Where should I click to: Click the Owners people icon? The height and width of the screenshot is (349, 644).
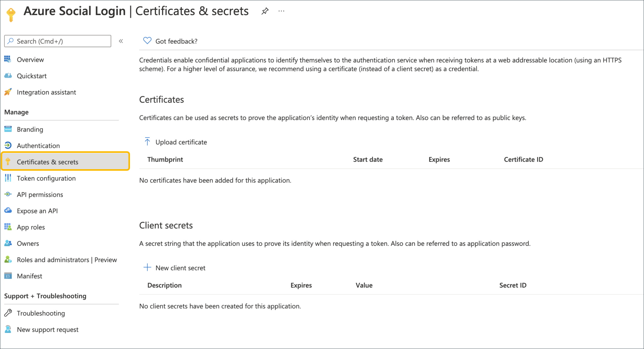pyautogui.click(x=8, y=243)
